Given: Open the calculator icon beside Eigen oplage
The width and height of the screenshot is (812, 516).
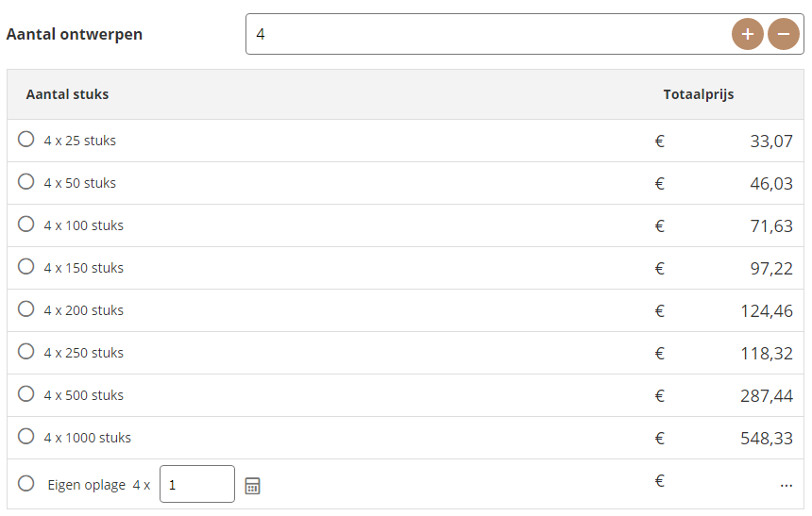Looking at the screenshot, I should tap(252, 486).
